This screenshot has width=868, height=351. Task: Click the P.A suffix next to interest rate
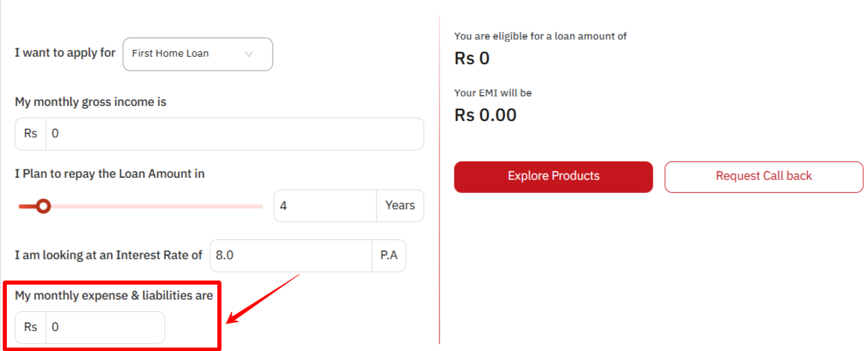389,256
